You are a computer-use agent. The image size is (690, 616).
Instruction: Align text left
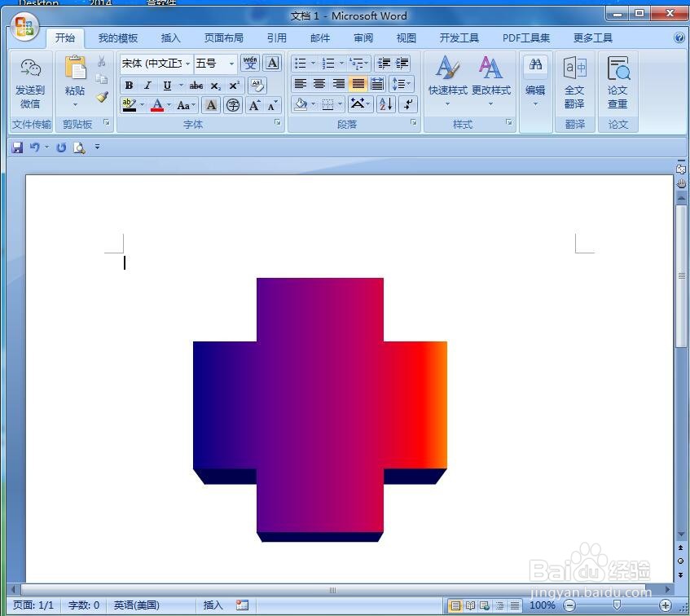[300, 84]
